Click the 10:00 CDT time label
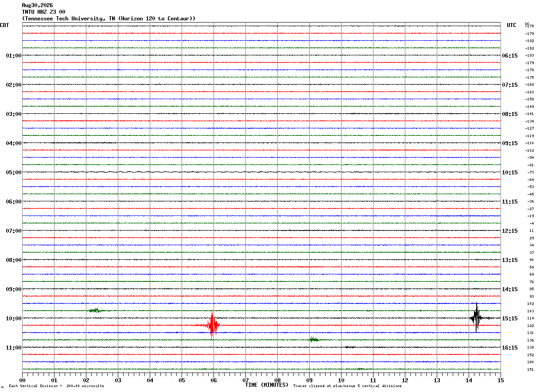Screen dimensions: 536x392 [14, 318]
